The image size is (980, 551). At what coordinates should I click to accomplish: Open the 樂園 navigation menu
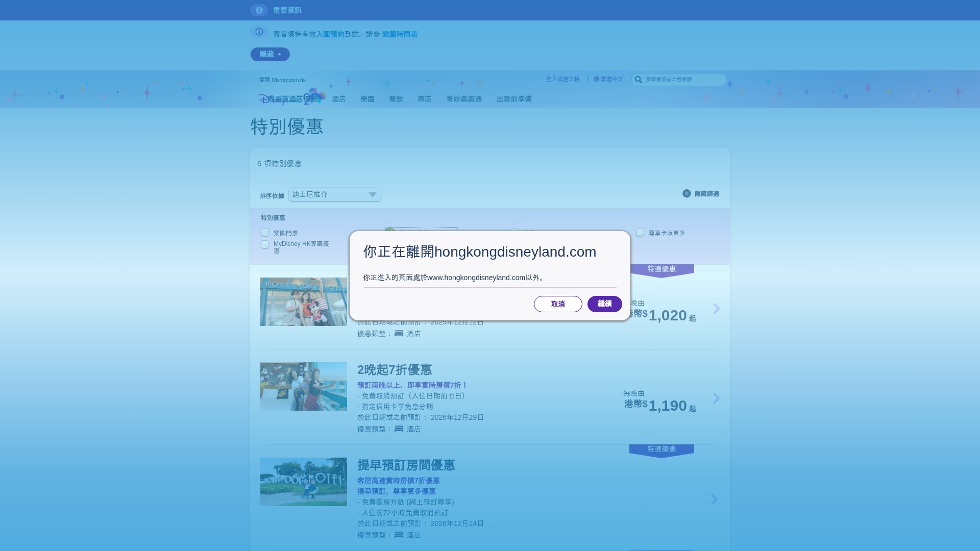[x=367, y=99]
